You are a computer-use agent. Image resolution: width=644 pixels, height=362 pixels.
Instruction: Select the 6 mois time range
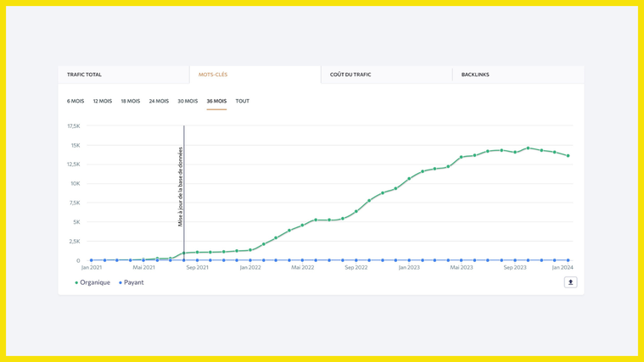(x=76, y=101)
